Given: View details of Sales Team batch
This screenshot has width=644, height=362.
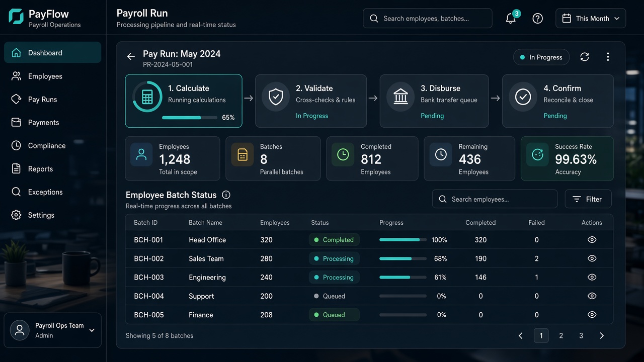Looking at the screenshot, I should [592, 258].
